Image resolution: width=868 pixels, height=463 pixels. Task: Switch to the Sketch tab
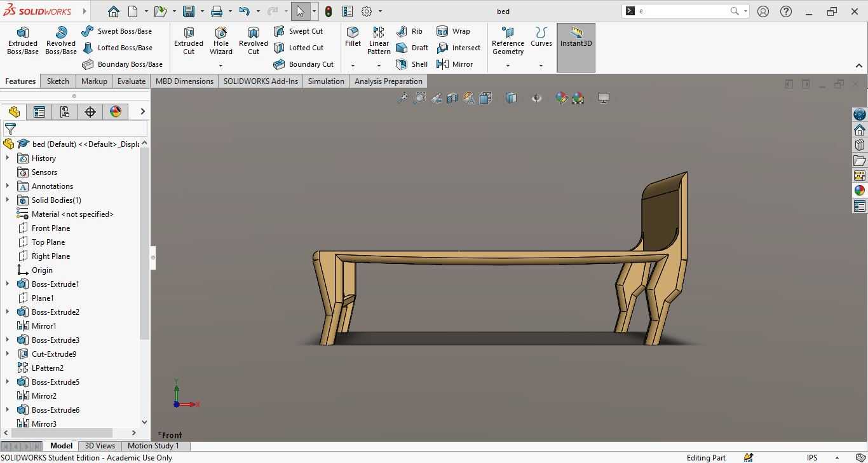click(58, 81)
